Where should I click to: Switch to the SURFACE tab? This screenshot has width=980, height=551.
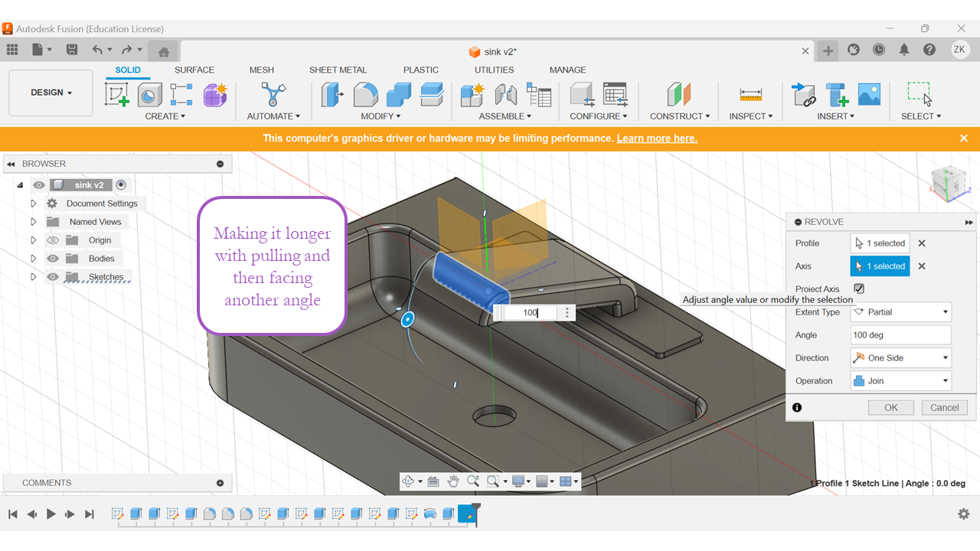coord(194,70)
